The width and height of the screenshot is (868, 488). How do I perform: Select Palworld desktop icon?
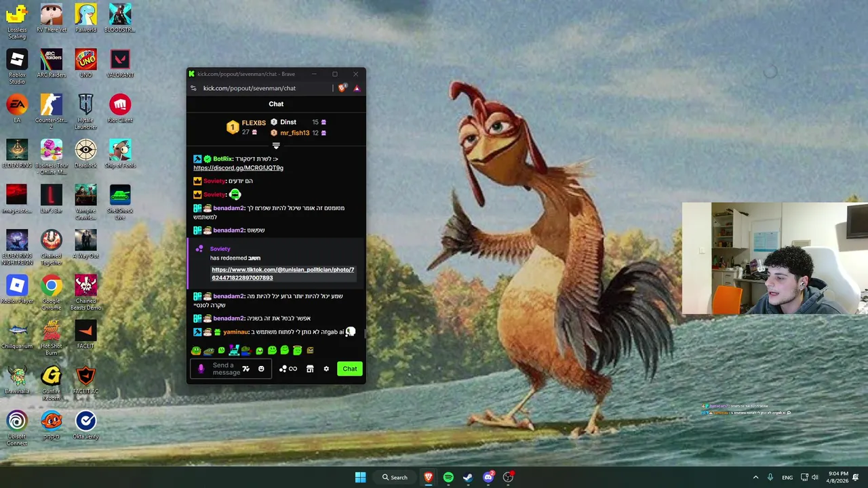coord(85,18)
